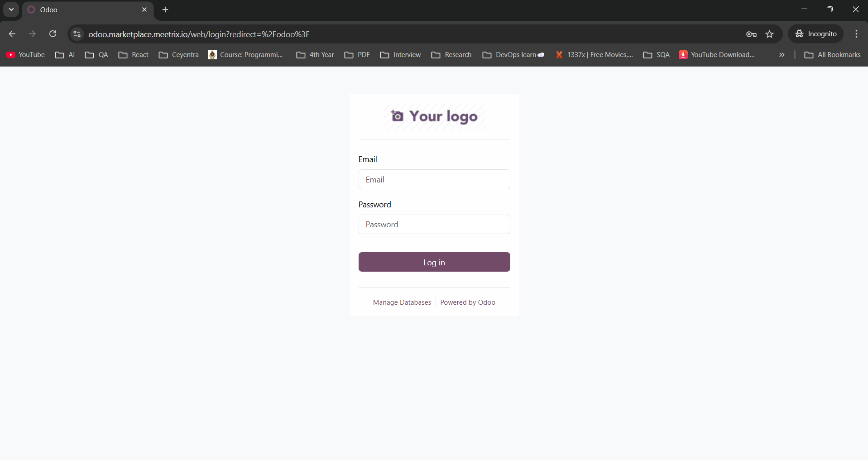Click inside the Email input field
The height and width of the screenshot is (460, 868).
click(x=433, y=179)
